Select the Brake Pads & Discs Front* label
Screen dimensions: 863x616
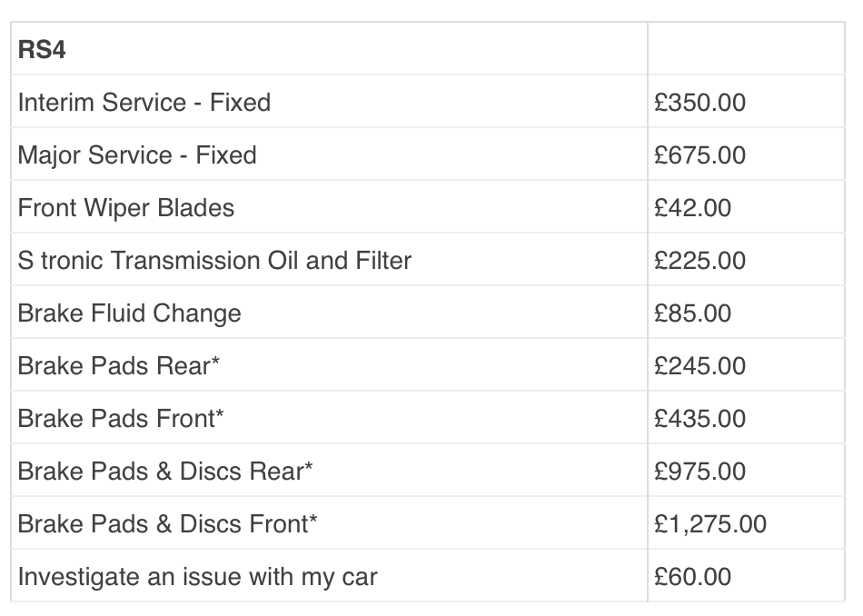[167, 523]
